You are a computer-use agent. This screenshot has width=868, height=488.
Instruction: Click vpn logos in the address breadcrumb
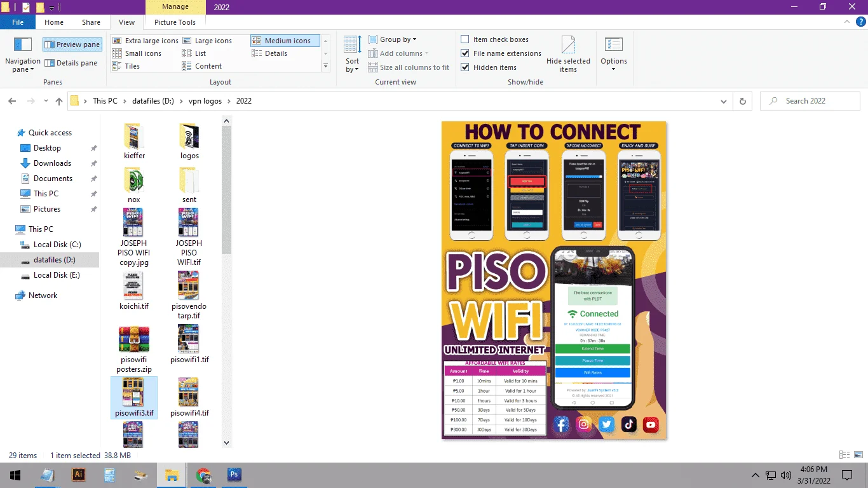(204, 101)
